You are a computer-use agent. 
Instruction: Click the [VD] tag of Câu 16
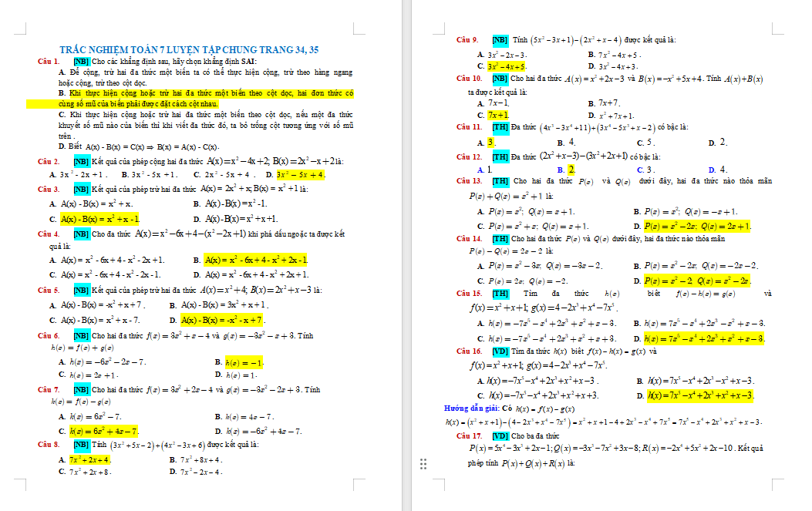click(x=500, y=351)
